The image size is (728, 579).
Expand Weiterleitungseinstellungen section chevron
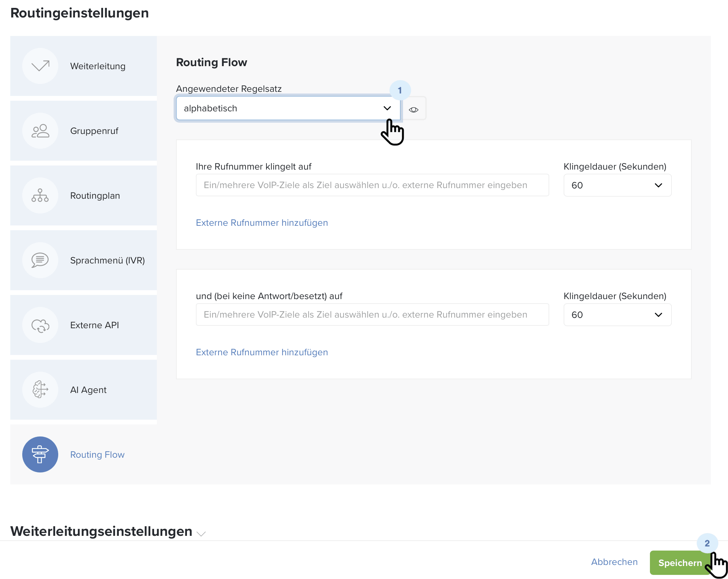point(201,534)
